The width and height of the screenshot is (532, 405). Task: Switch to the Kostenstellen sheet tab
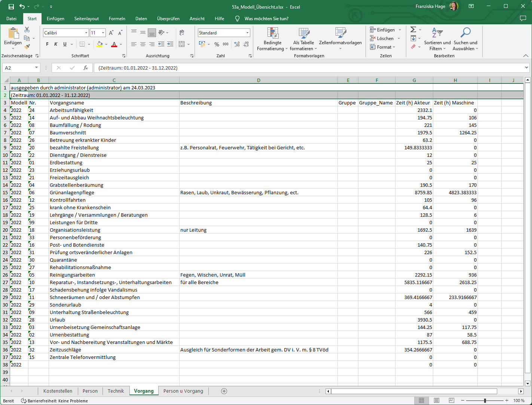(58, 391)
